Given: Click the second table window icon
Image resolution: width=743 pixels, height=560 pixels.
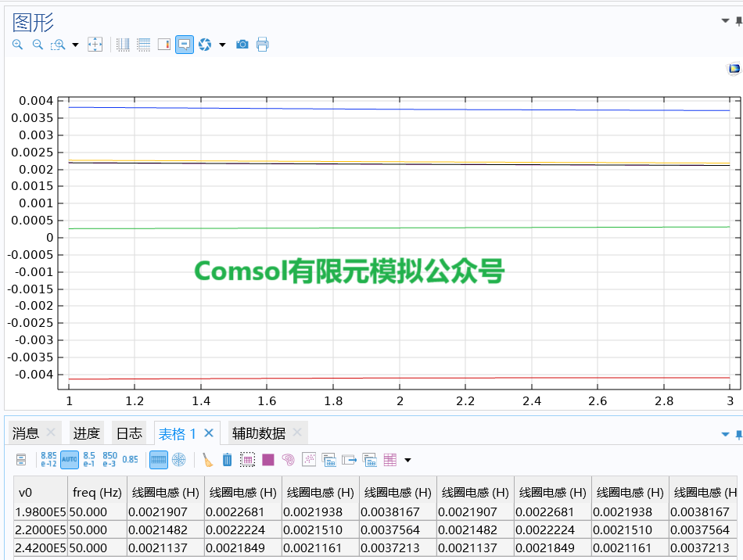Looking at the screenshot, I should point(370,460).
